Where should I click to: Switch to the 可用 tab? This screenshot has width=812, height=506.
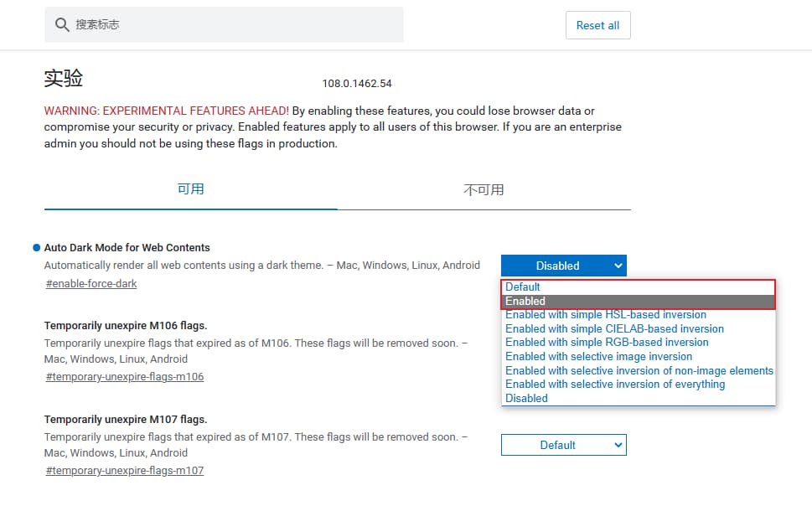tap(191, 189)
